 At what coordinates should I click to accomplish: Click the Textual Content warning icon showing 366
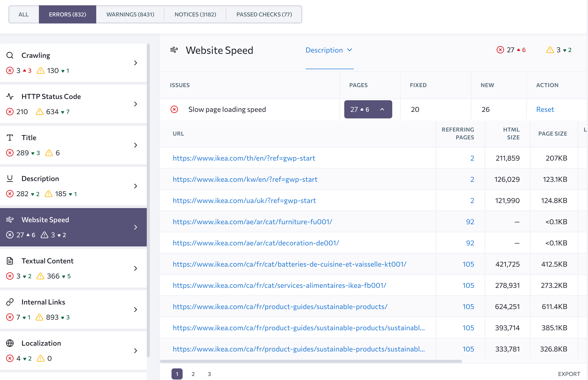click(40, 276)
